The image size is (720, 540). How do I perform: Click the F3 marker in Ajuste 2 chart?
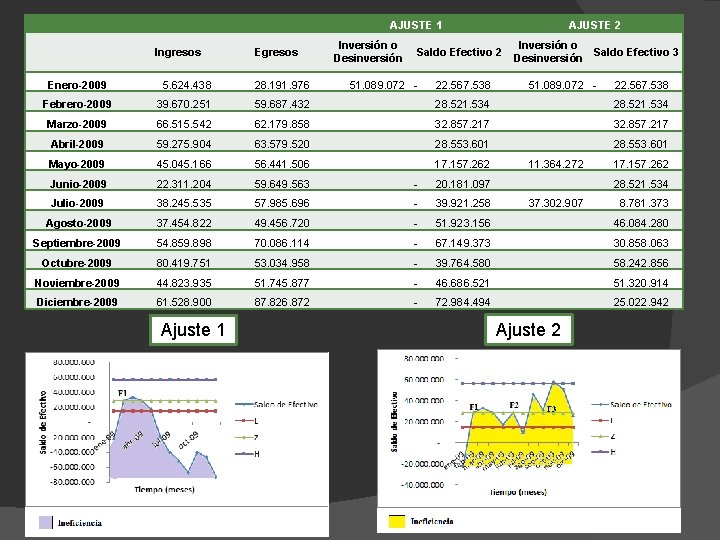point(551,409)
